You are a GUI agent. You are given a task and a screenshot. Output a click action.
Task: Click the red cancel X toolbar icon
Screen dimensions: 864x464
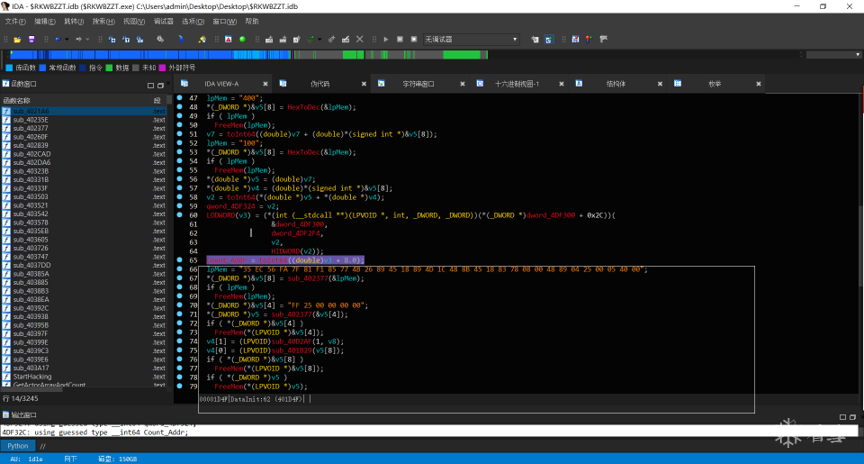tap(360, 40)
